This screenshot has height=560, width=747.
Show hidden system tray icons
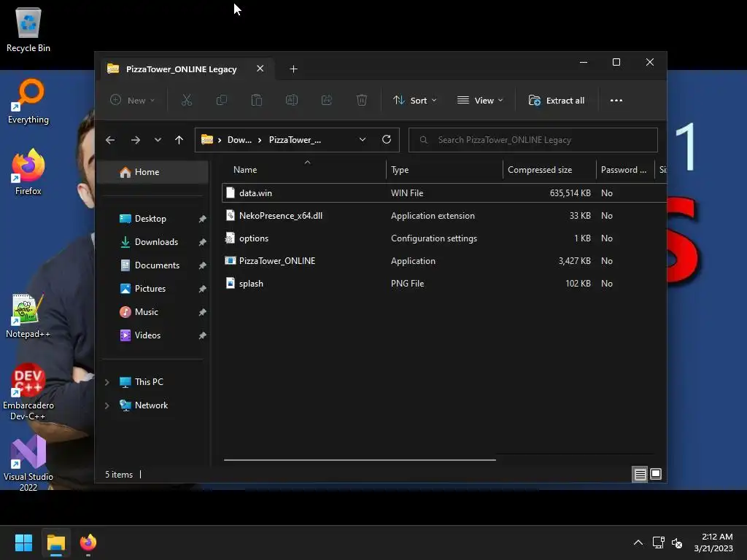[638, 542]
